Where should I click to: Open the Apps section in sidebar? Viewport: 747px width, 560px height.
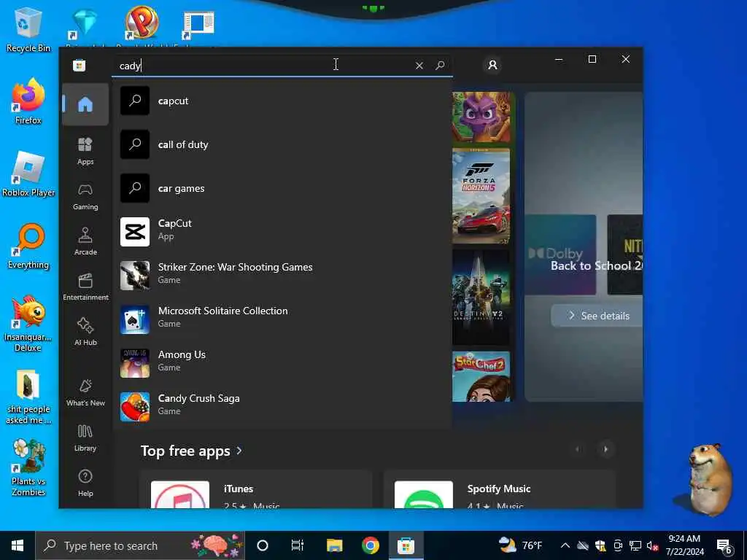point(85,151)
